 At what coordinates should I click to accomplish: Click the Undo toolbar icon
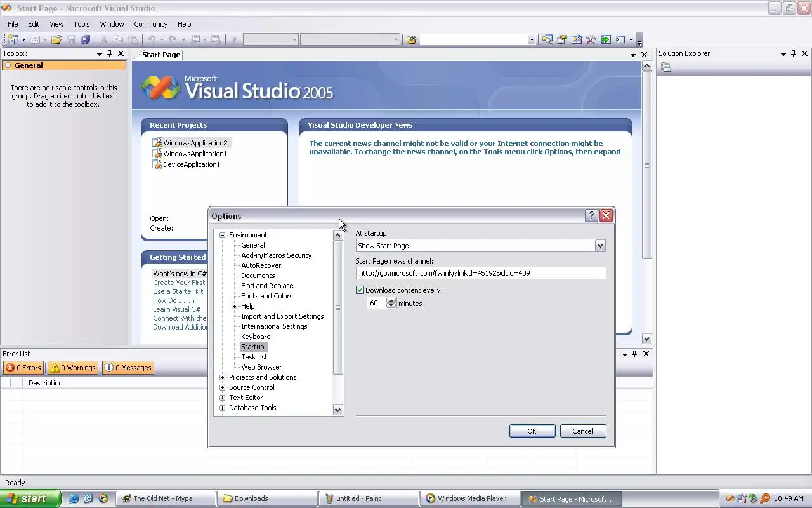(x=152, y=39)
